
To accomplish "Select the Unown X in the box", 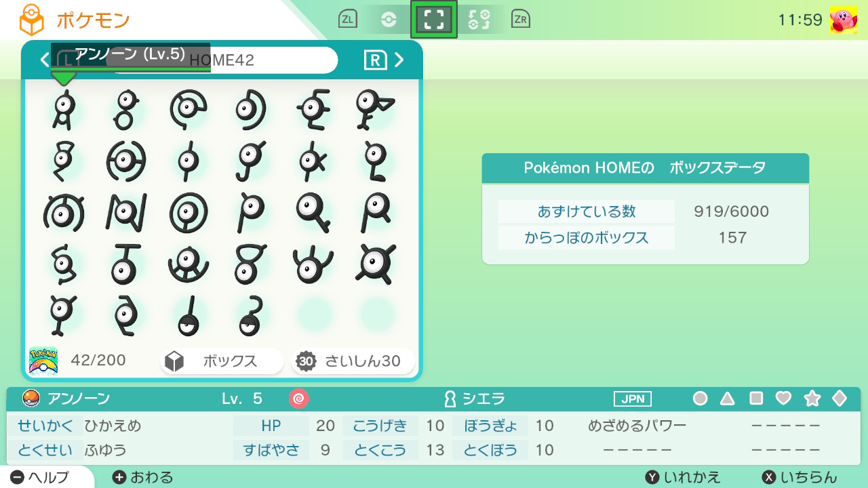I will tap(374, 264).
